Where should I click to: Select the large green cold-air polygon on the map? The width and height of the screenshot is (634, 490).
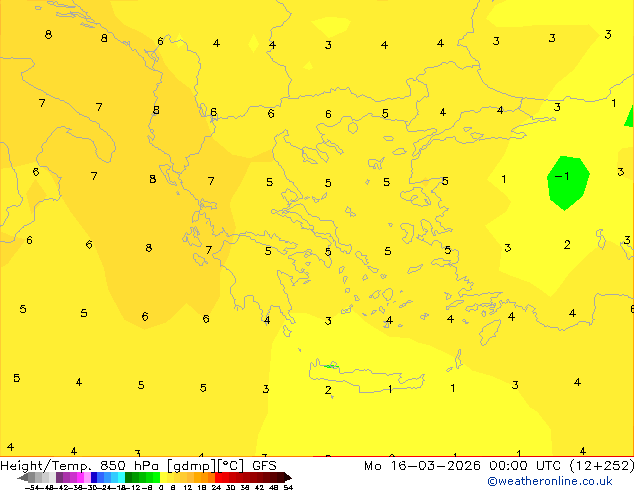568,183
